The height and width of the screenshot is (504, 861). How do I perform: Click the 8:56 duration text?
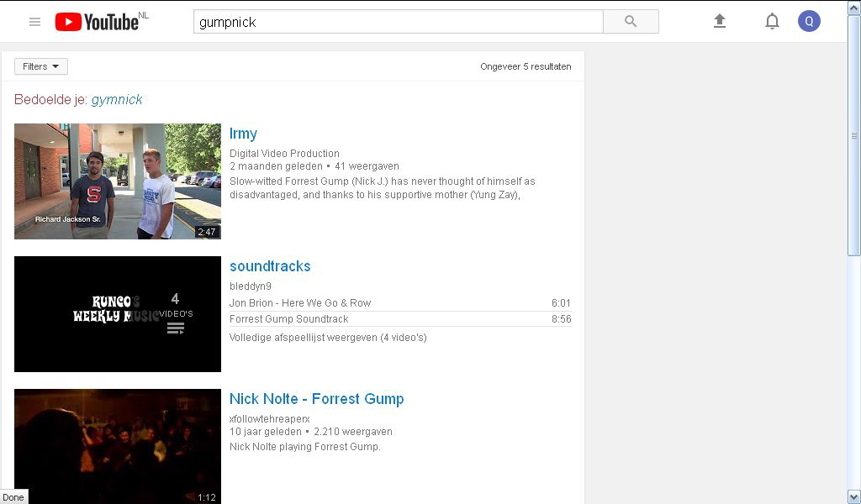pyautogui.click(x=561, y=319)
